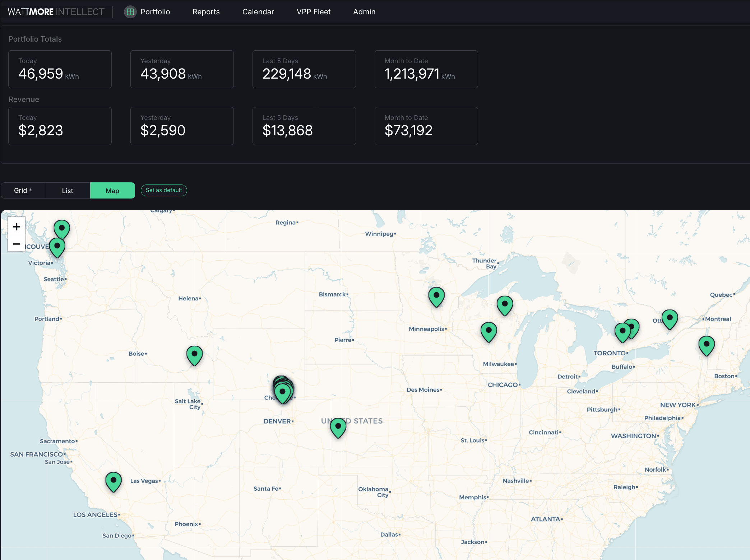Click the Bismarck map label
Screen dimensions: 750x560
[332, 294]
